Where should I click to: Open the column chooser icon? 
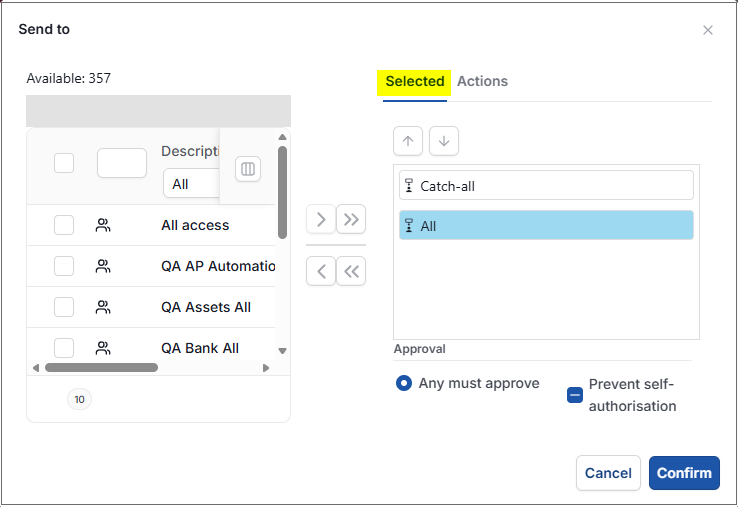pos(248,169)
